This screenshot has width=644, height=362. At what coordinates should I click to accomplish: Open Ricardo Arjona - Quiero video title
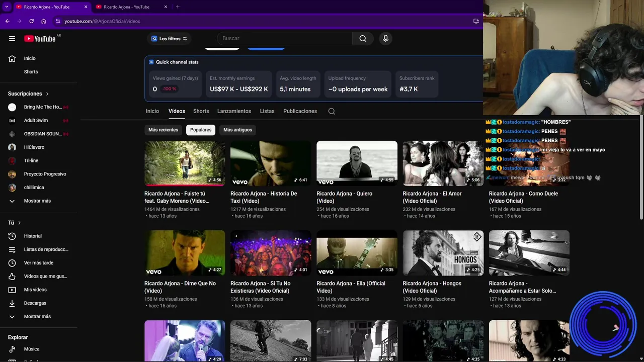click(344, 197)
